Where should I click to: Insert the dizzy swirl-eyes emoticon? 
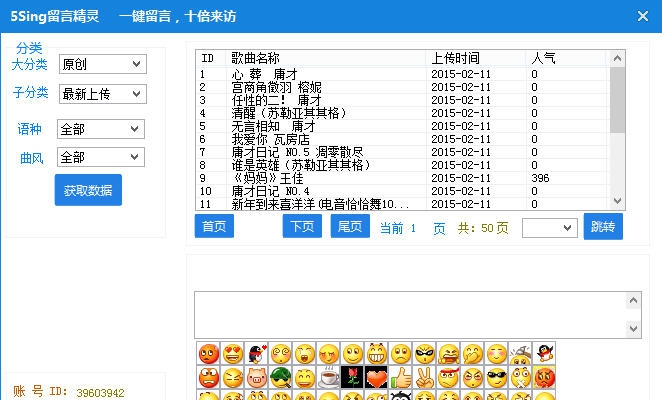pos(281,354)
